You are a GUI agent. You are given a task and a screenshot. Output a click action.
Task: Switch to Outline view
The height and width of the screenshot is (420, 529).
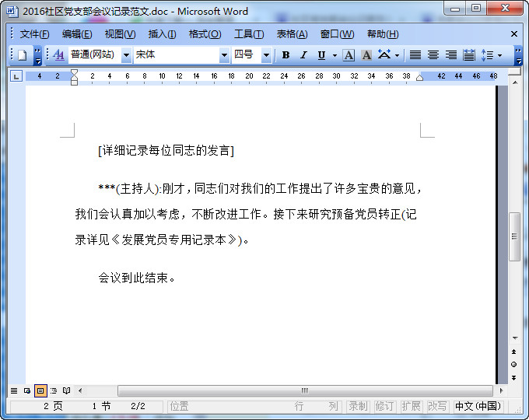tap(54, 391)
